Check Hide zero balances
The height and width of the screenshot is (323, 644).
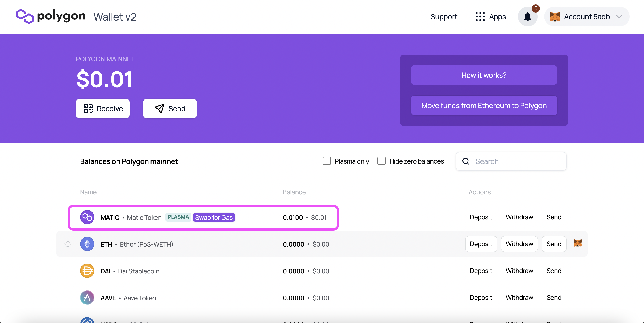pos(381,161)
